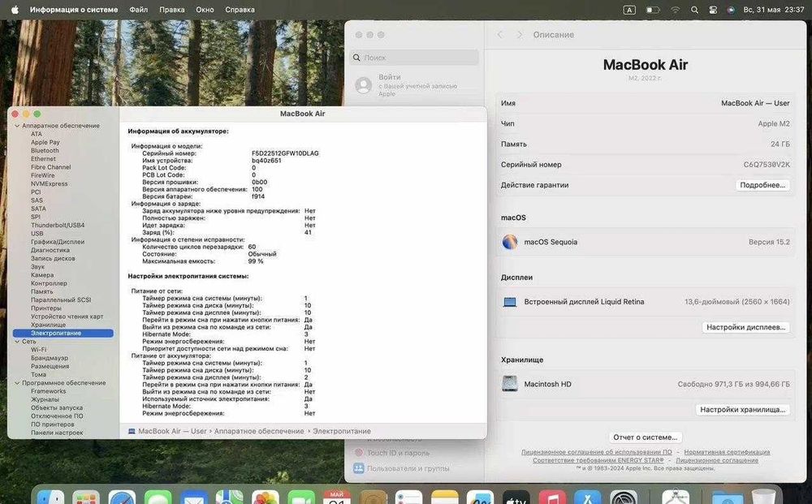Open the Файл menu
The width and height of the screenshot is (812, 504).
pyautogui.click(x=138, y=10)
